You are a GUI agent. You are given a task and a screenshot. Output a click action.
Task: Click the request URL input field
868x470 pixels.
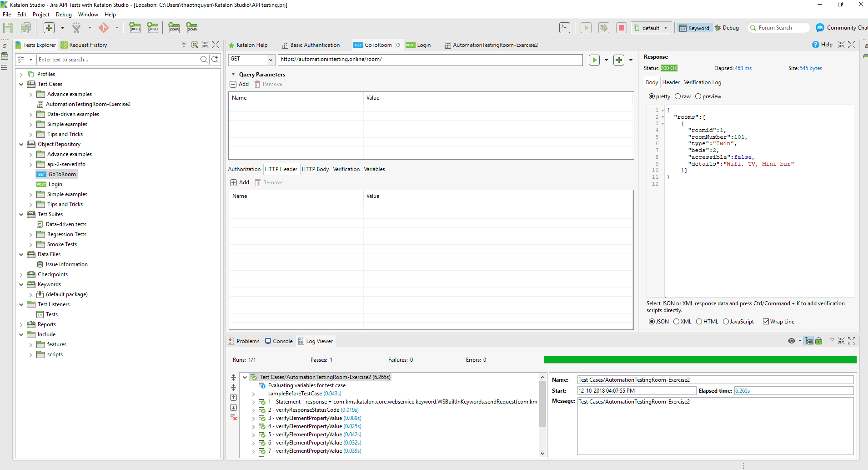pos(430,60)
